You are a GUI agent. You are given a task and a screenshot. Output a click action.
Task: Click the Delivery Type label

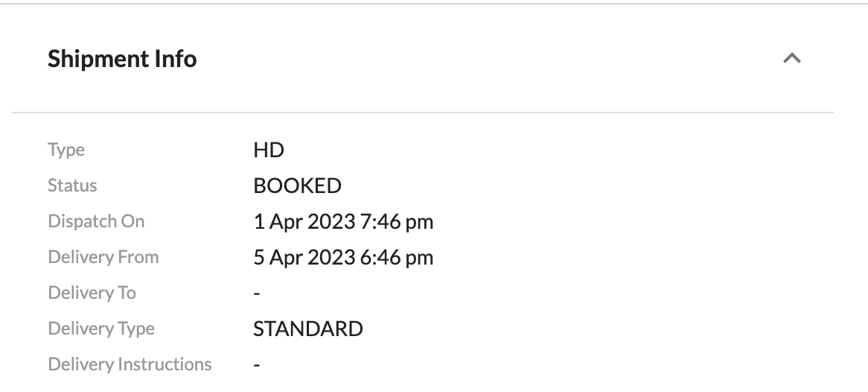pos(101,329)
